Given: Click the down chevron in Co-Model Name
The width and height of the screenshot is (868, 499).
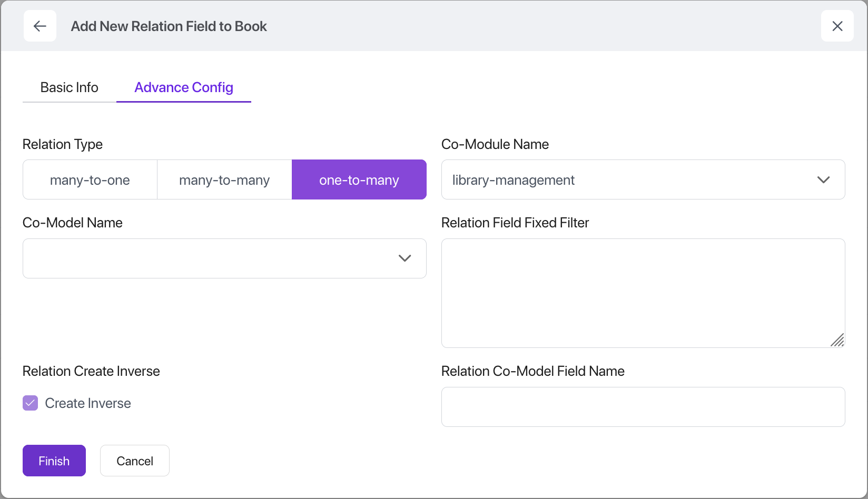Looking at the screenshot, I should click(x=405, y=258).
